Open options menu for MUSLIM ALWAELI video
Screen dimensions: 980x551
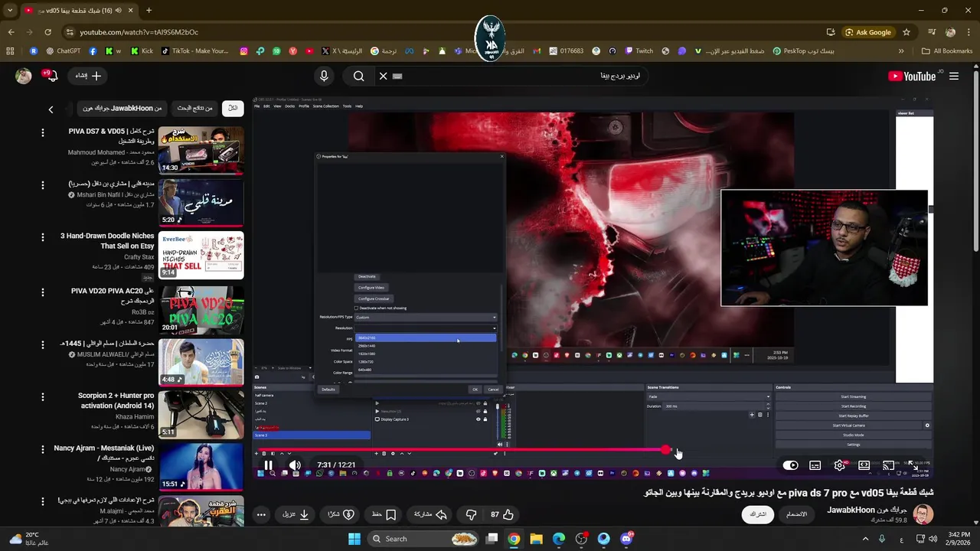pos(43,344)
